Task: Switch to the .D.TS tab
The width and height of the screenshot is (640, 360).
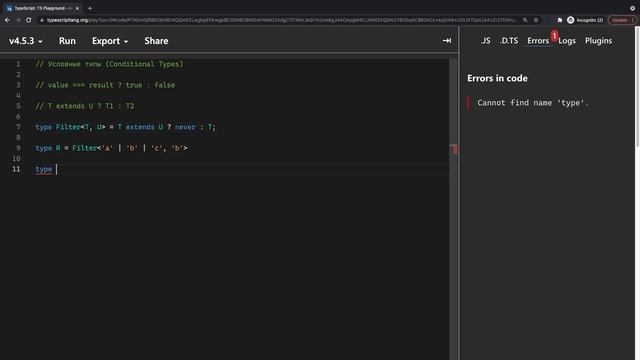Action: point(509,41)
